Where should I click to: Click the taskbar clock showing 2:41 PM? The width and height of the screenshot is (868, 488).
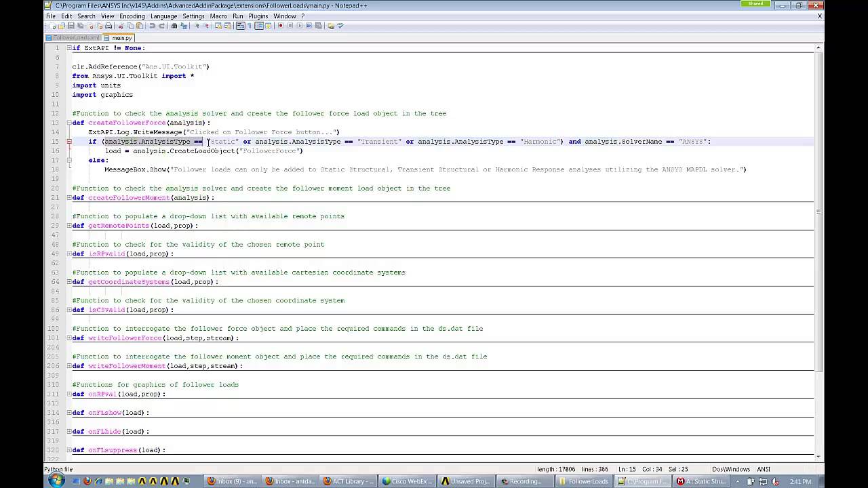[x=801, y=481]
